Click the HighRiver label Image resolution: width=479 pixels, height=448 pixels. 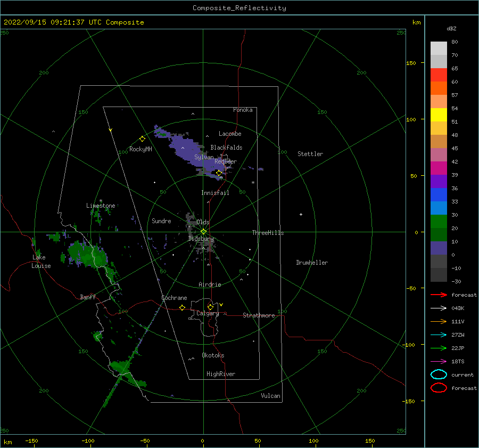pyautogui.click(x=221, y=374)
